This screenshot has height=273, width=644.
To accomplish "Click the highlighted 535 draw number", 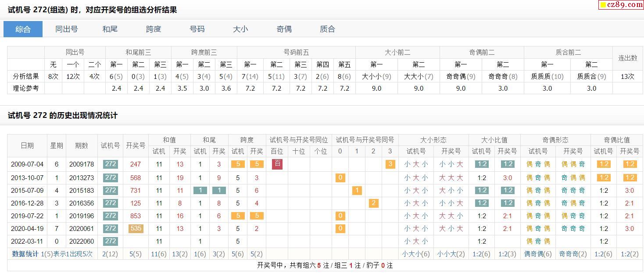I will 136,228.
